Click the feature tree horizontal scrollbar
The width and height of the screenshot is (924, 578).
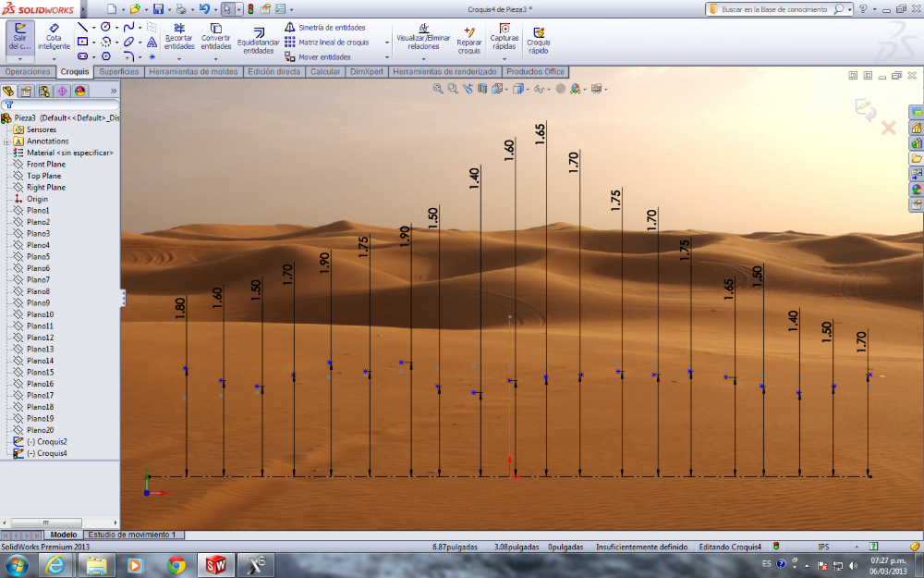click(x=60, y=523)
